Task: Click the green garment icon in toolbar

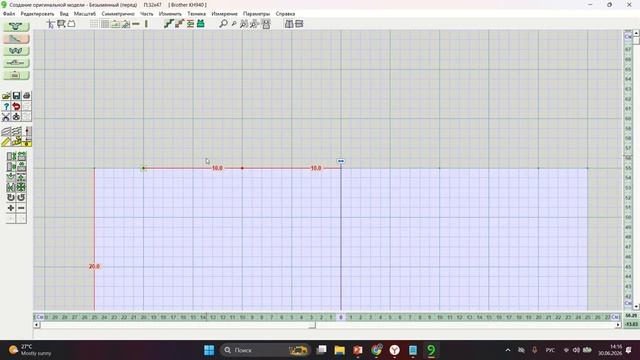Action: [200, 24]
